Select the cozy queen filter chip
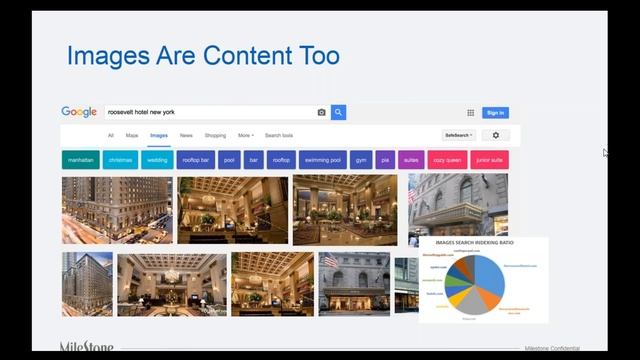 coord(447,160)
